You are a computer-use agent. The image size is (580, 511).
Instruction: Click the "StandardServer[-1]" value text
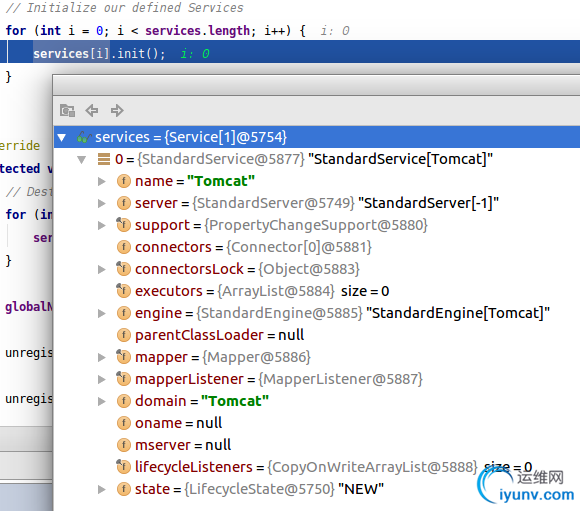pyautogui.click(x=429, y=203)
